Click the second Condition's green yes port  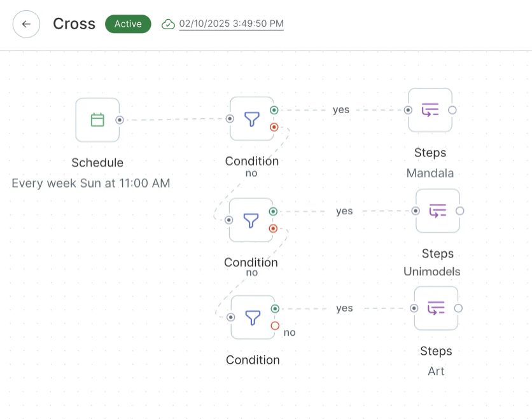pyautogui.click(x=274, y=212)
